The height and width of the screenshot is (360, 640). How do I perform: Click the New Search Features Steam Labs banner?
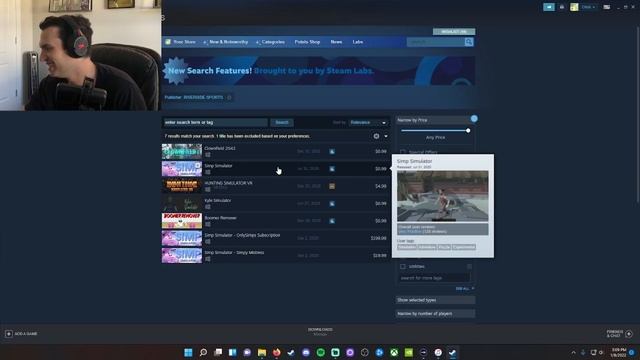point(318,71)
